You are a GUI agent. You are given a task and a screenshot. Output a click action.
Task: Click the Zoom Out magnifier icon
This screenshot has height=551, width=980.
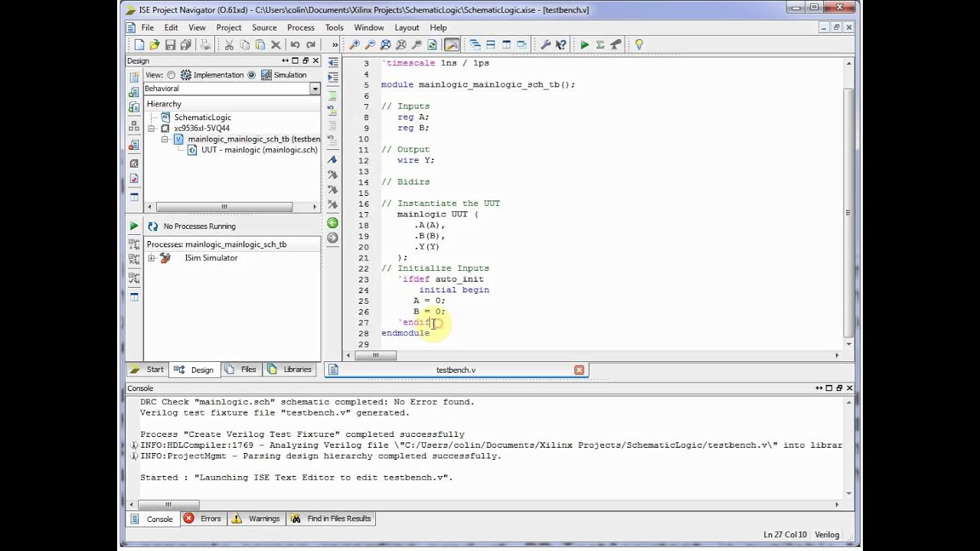click(371, 45)
